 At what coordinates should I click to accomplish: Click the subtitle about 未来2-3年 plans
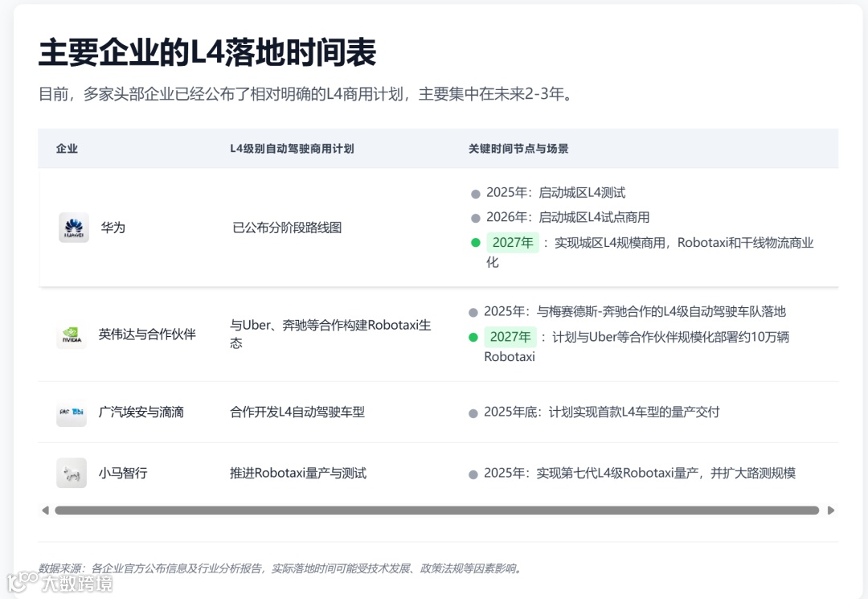305,94
